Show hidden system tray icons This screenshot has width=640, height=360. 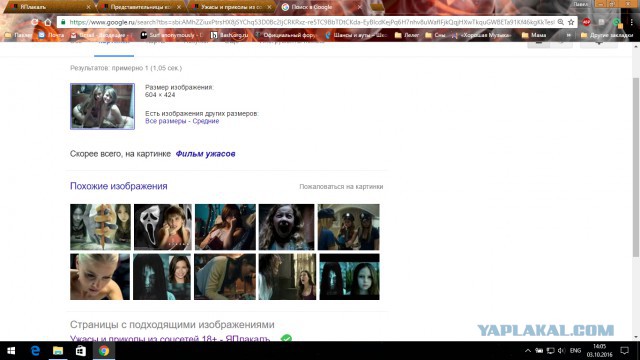coord(528,351)
